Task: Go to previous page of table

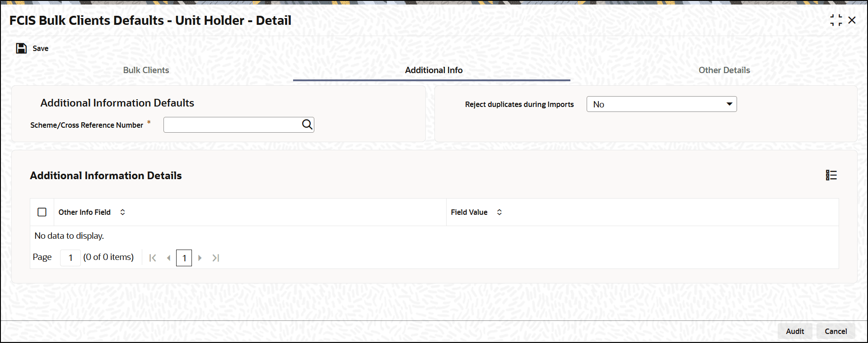Action: pos(168,258)
